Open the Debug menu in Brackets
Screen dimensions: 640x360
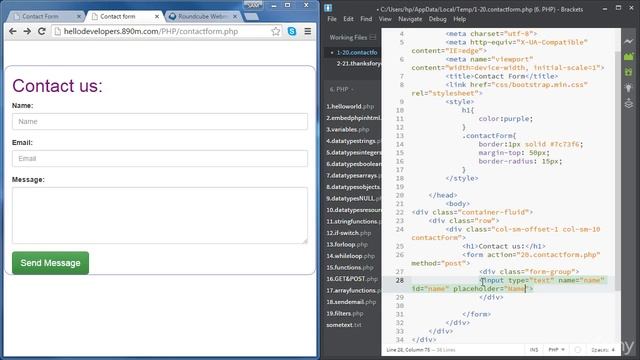point(438,19)
